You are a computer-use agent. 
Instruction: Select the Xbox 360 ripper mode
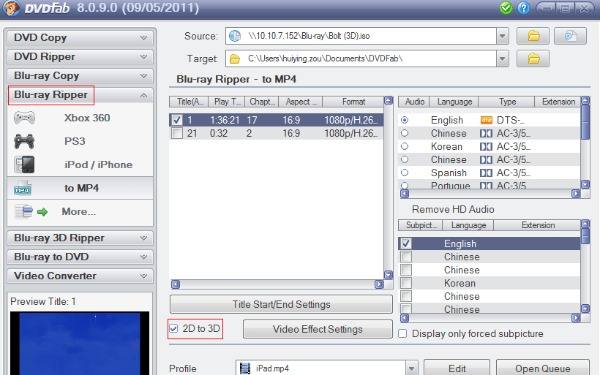pos(80,118)
